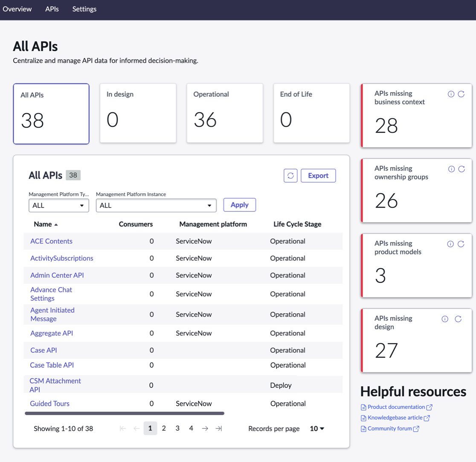Refresh APIs missing design card

458,319
